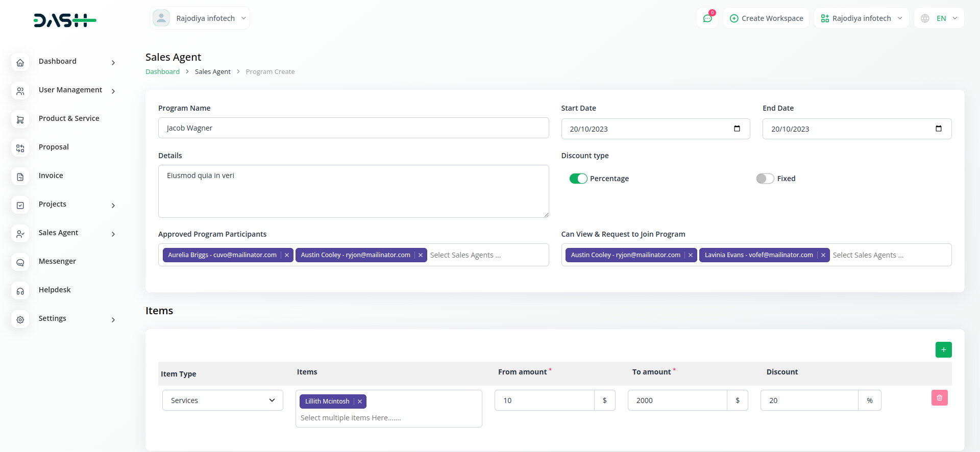Viewport: 980px width, 452px height.
Task: Click the green add item row button
Action: [x=943, y=349]
